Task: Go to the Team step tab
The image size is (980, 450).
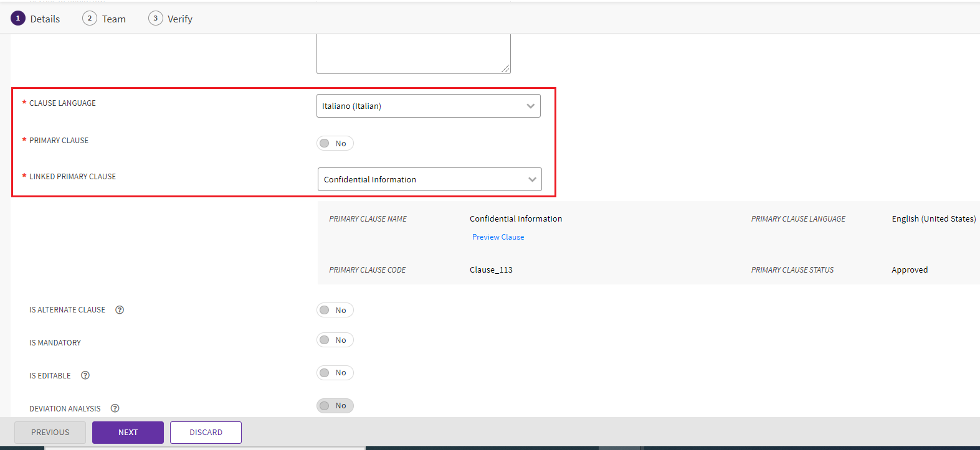Action: point(104,19)
